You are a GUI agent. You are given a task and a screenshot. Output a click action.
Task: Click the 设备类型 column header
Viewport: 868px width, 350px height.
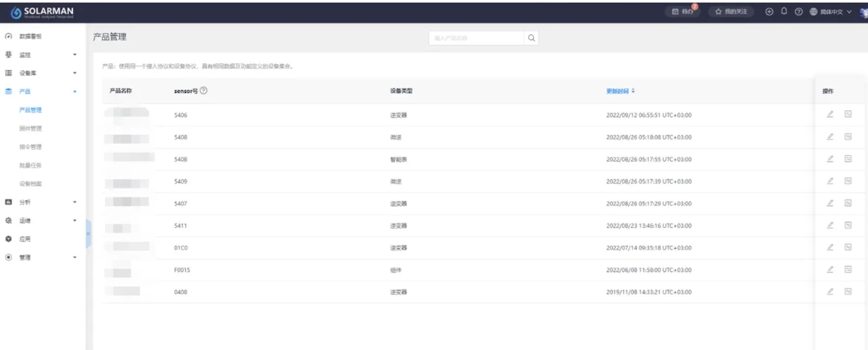point(401,90)
